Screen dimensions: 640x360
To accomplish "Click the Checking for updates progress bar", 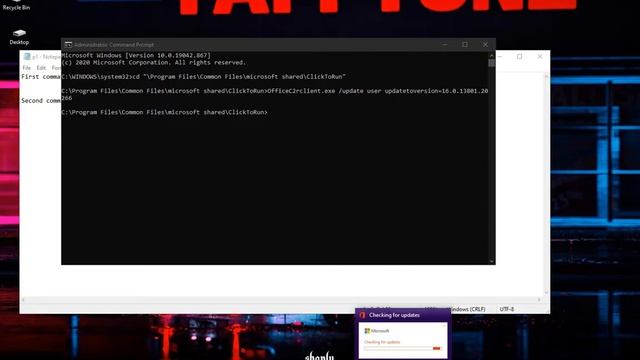I will pos(402,348).
